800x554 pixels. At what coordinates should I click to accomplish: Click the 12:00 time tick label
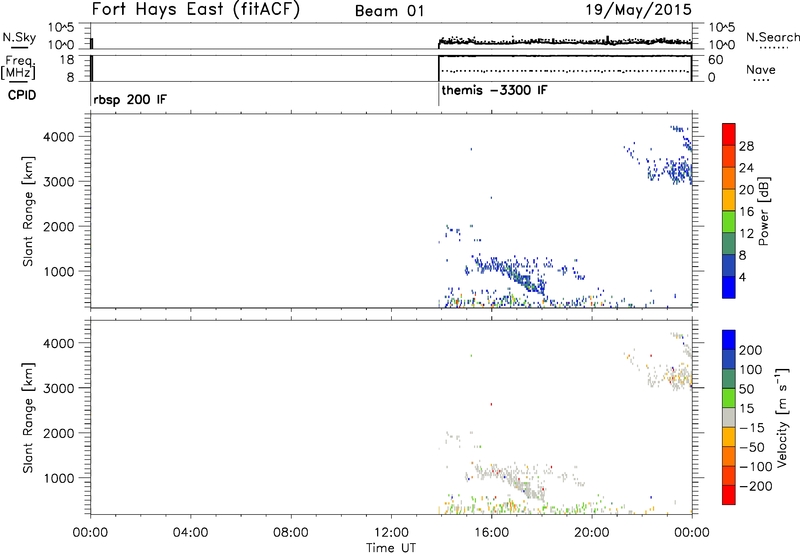pyautogui.click(x=391, y=533)
